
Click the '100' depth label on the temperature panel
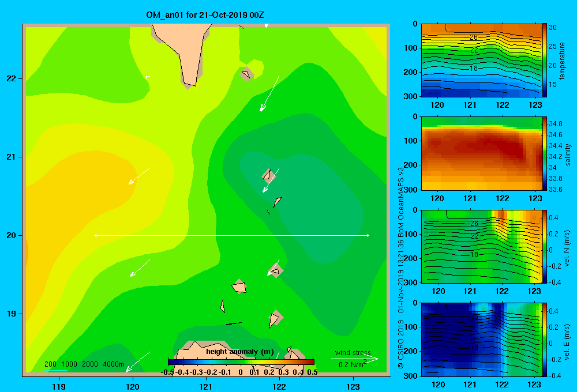[410, 48]
